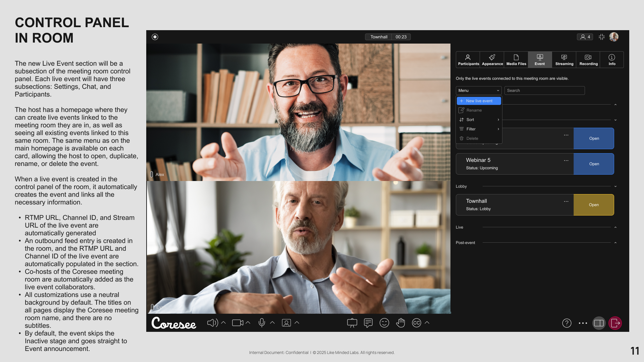
Task: Select New live event menu item
Action: tap(479, 101)
